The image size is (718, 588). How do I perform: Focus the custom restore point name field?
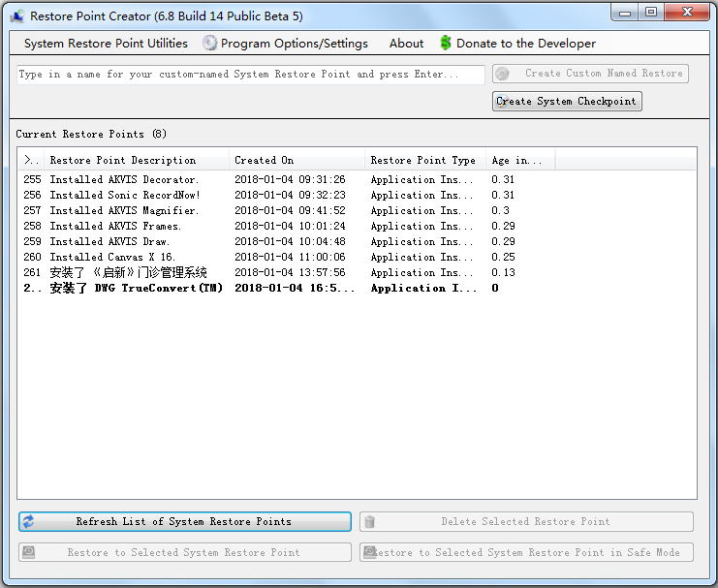(250, 75)
